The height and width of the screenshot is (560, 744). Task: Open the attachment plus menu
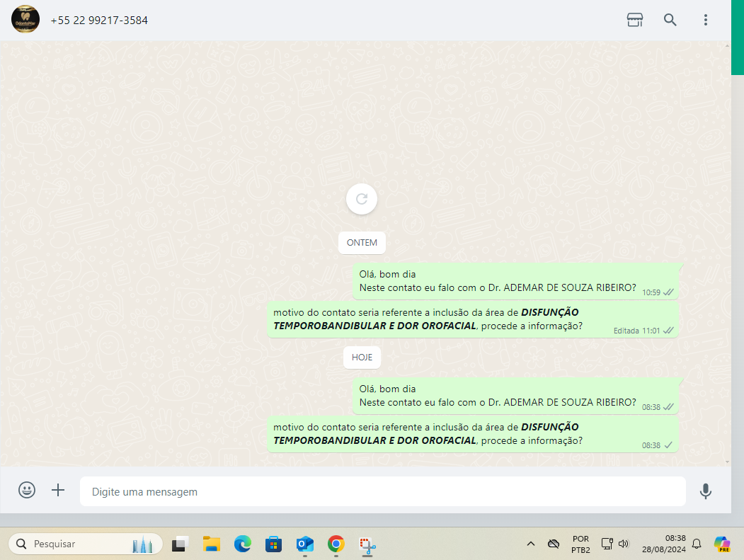[x=58, y=490]
